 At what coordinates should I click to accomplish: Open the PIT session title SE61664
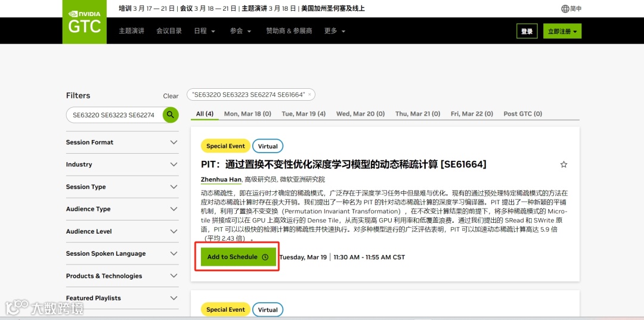pyautogui.click(x=344, y=164)
